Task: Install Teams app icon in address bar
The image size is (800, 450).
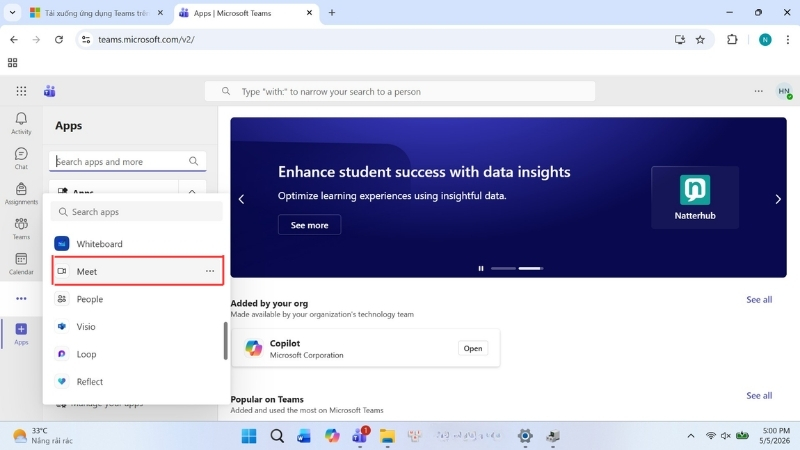Action: point(680,39)
